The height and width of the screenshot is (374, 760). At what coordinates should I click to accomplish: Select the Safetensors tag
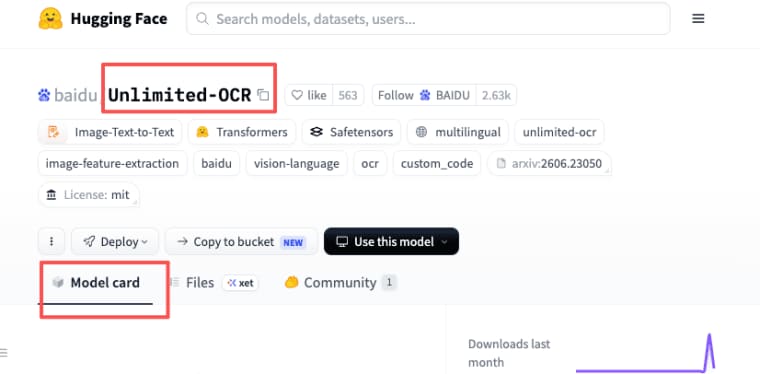351,132
